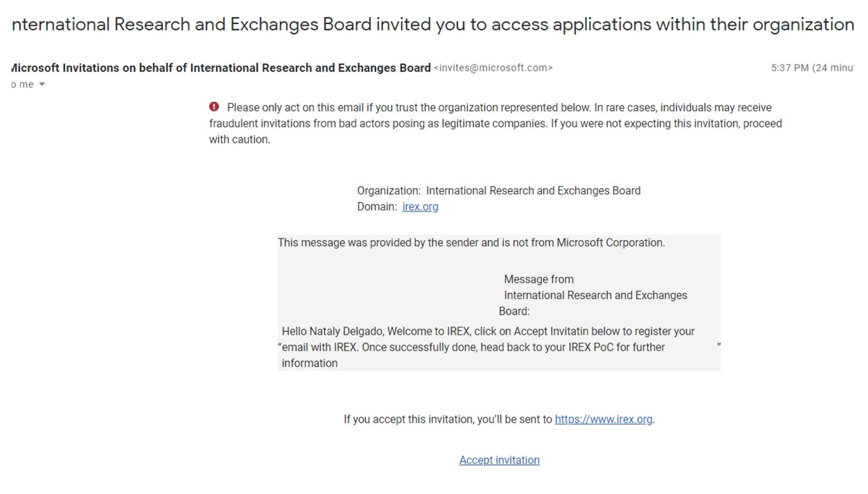The image size is (868, 494).
Task: Select the email subject heading text
Action: (x=433, y=24)
